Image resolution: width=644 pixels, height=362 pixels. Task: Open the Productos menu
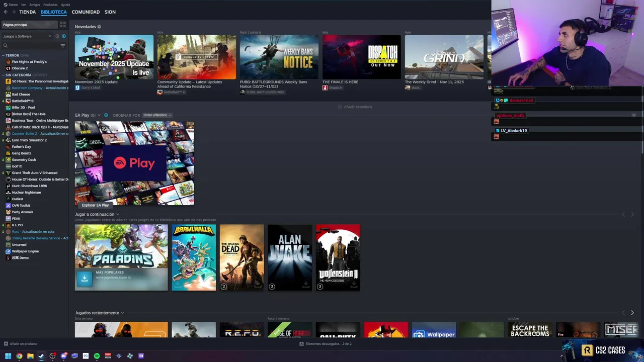click(x=50, y=5)
